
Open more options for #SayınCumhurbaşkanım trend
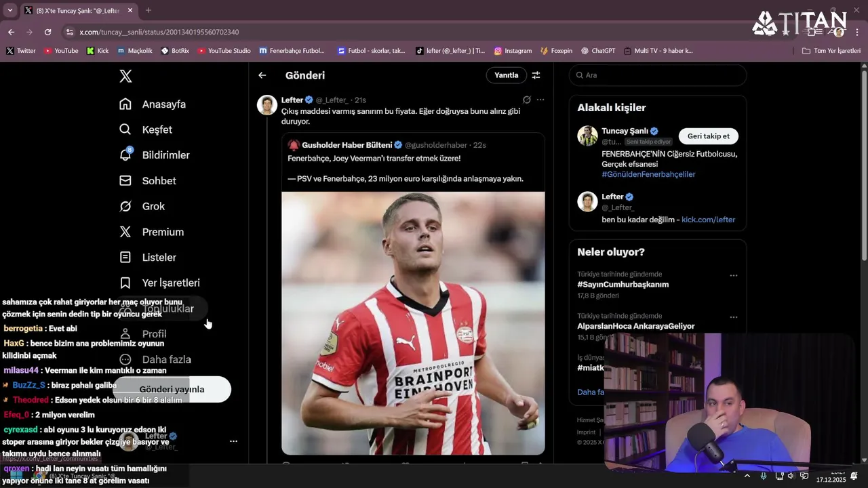[733, 276]
